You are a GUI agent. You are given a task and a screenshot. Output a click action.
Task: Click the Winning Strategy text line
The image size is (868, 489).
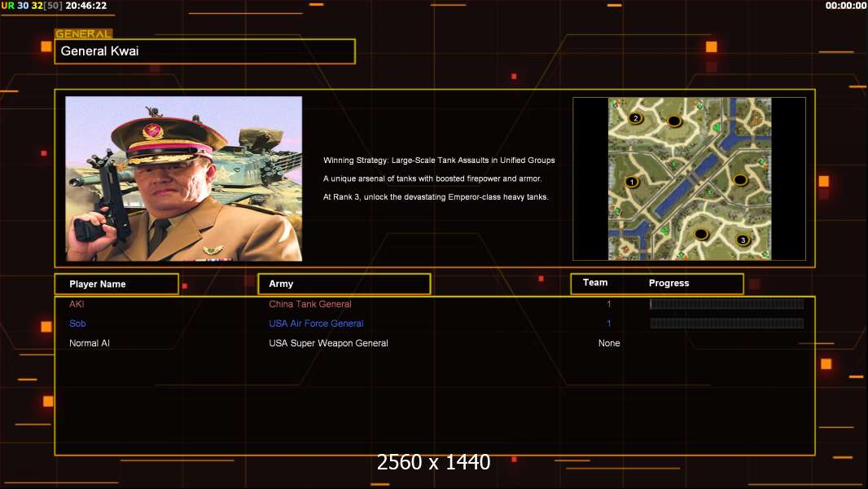tap(439, 160)
